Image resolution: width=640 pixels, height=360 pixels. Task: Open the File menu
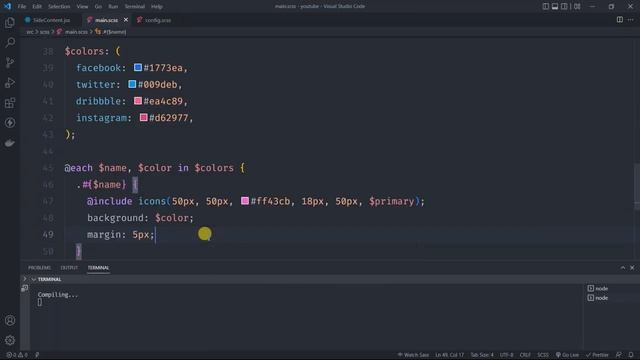pyautogui.click(x=22, y=7)
